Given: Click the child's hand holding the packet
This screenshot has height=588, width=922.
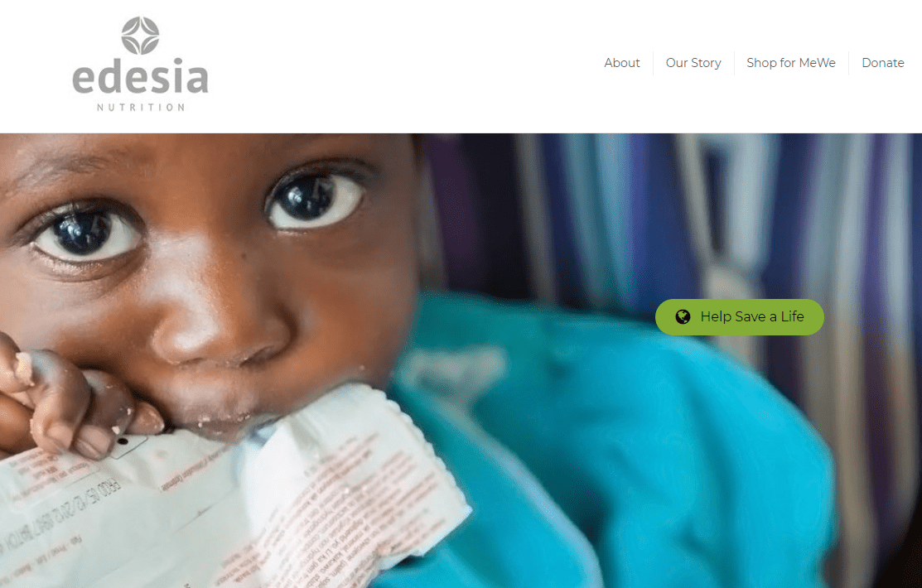Looking at the screenshot, I should 76,400.
